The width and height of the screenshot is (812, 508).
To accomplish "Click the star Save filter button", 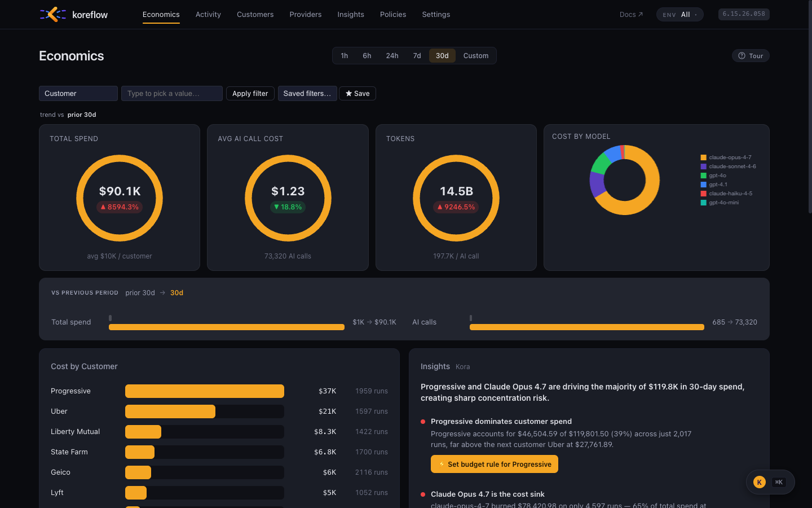I will pyautogui.click(x=358, y=94).
